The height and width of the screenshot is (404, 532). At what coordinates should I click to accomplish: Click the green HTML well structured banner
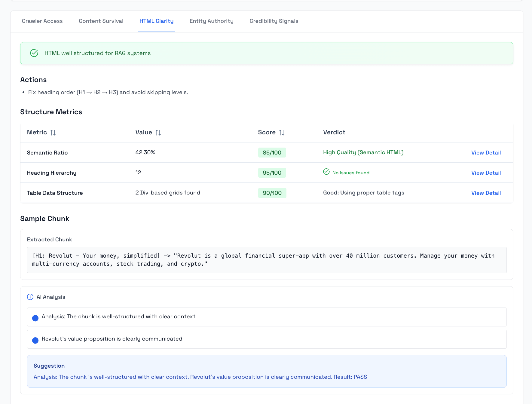(x=266, y=53)
